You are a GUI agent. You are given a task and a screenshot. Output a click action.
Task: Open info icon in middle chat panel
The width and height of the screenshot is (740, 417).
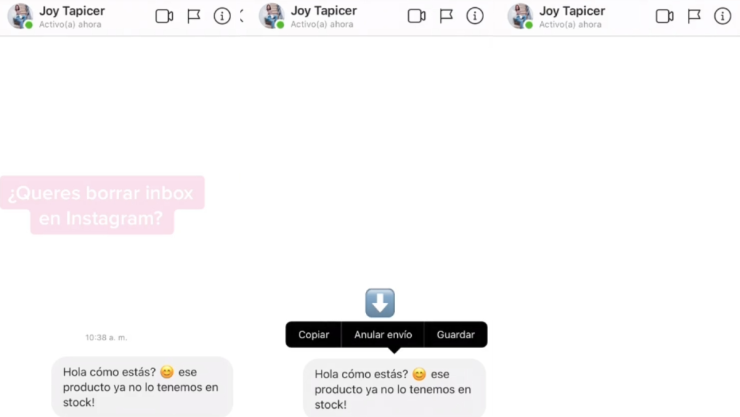(475, 16)
